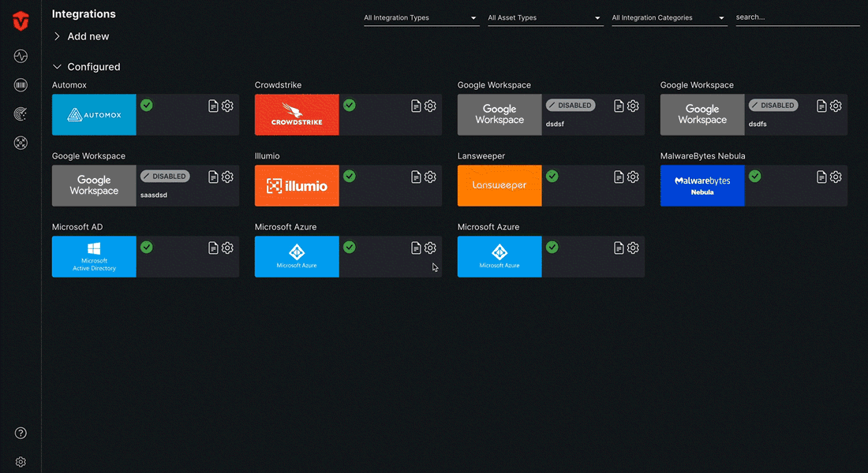
Task: Select the Microsoft Active Directory logo tile
Action: [x=94, y=257]
